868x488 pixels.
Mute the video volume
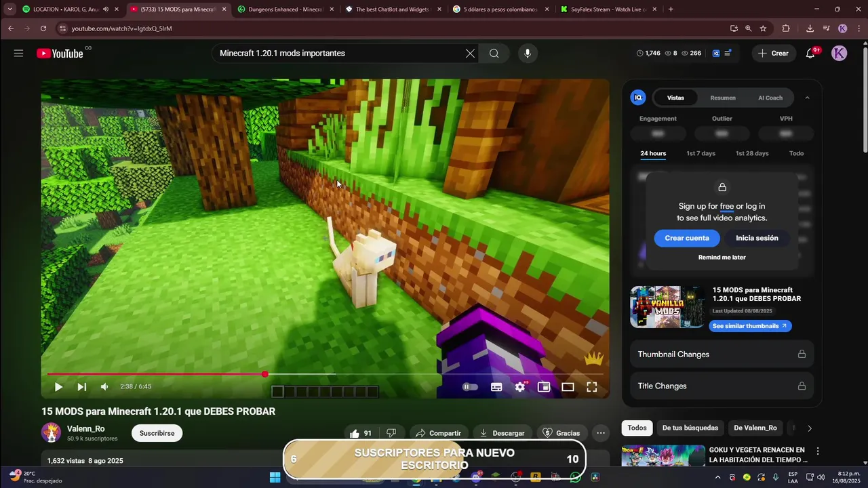tap(104, 387)
